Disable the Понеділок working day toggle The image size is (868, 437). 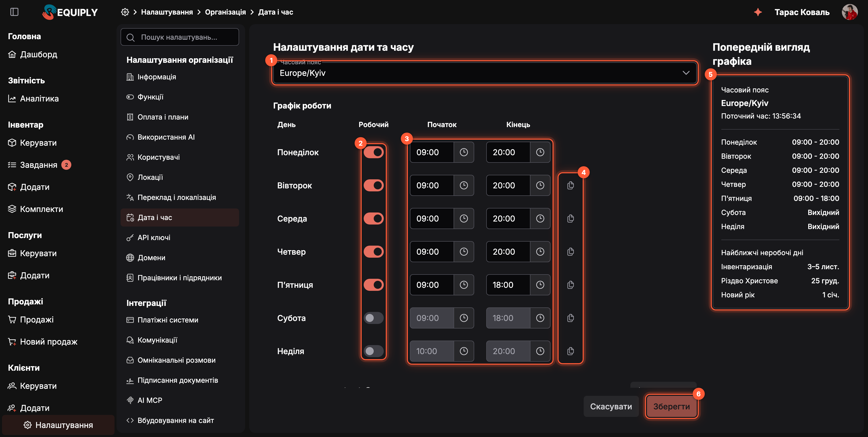pos(373,152)
